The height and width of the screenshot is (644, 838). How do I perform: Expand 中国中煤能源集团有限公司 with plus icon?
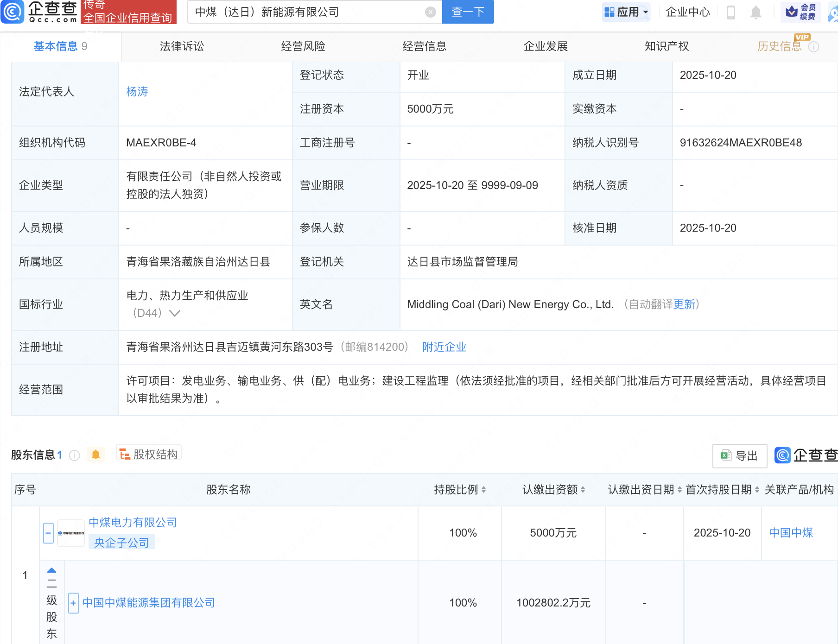73,603
